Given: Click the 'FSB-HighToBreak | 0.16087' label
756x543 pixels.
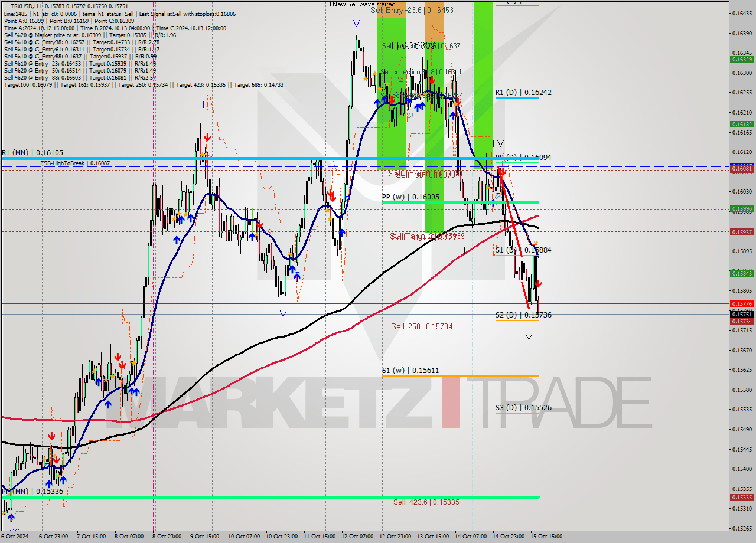Looking at the screenshot, I should [75, 163].
